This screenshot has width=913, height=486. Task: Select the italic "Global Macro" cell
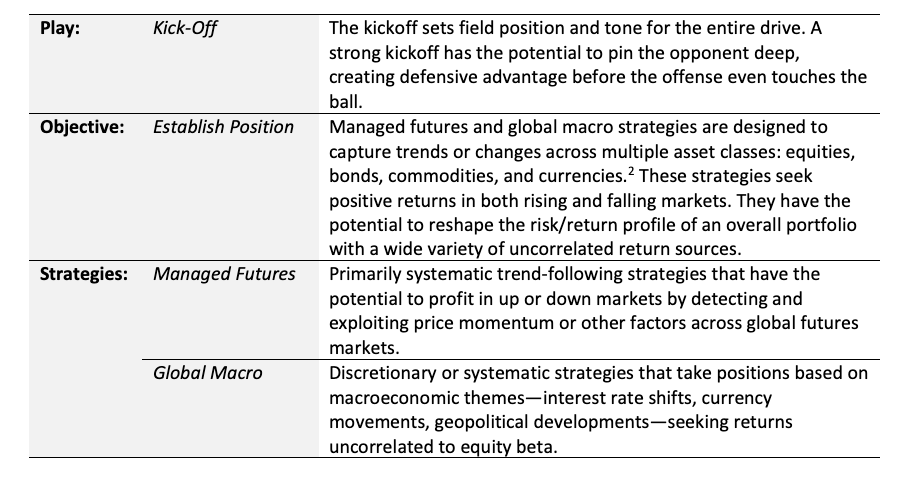(208, 373)
